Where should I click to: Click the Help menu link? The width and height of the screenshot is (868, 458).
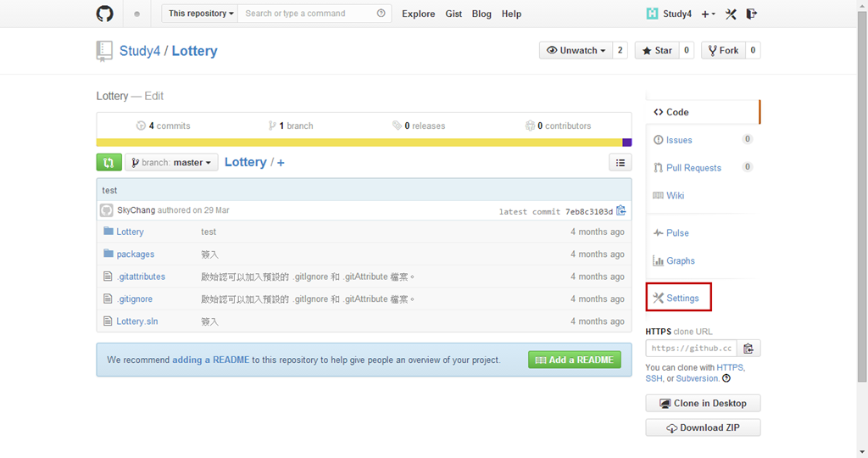coord(511,14)
